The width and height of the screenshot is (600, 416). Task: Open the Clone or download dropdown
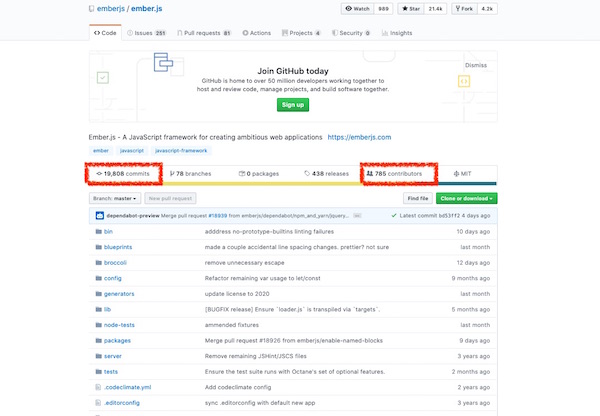click(467, 199)
